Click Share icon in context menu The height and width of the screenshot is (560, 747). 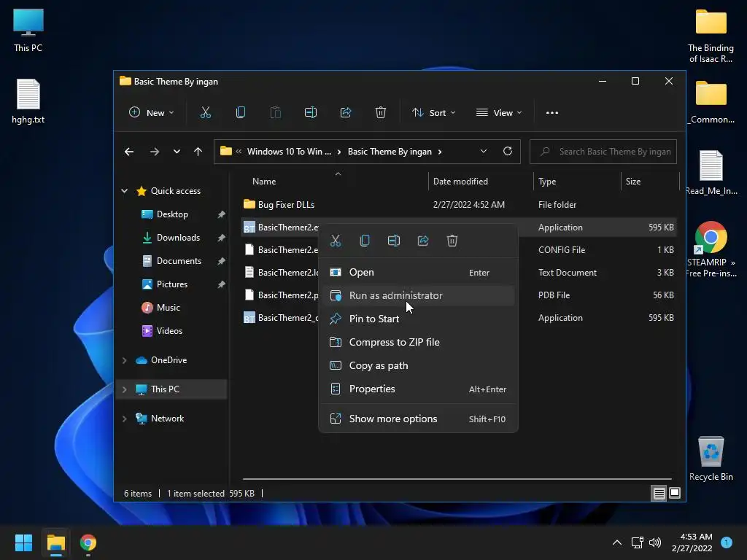coord(423,241)
